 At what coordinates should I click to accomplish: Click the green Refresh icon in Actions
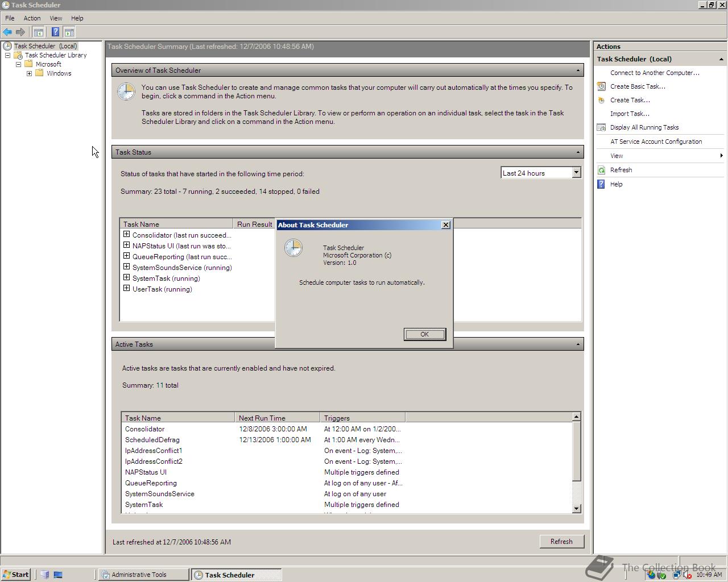pos(601,170)
